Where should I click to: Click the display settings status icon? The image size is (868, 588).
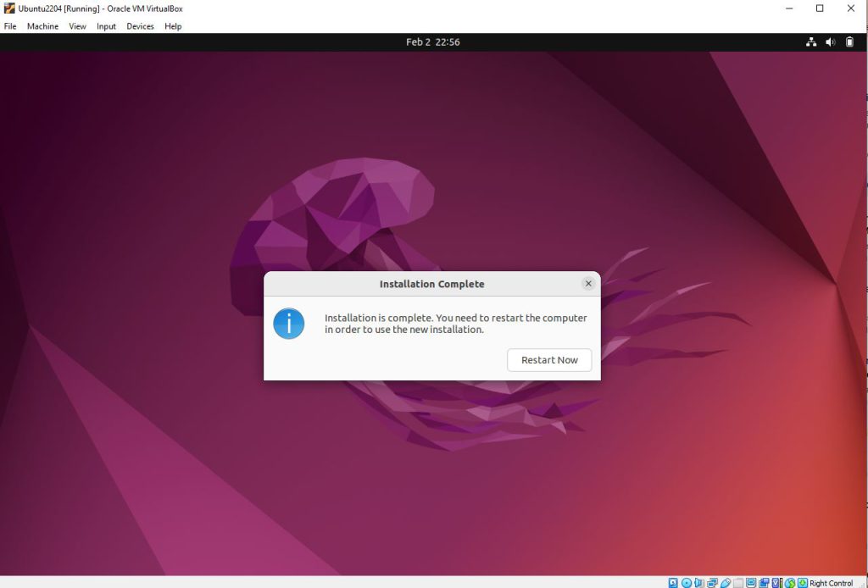(751, 583)
